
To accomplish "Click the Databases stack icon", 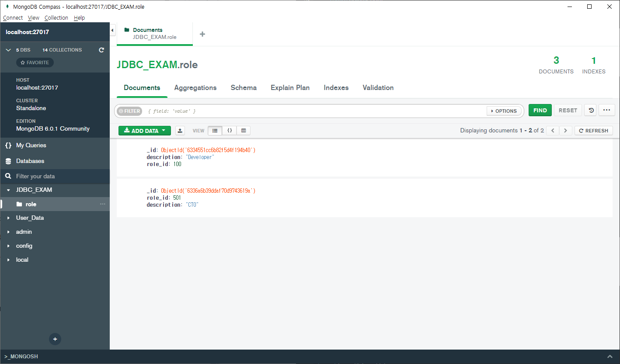I will tap(8, 161).
